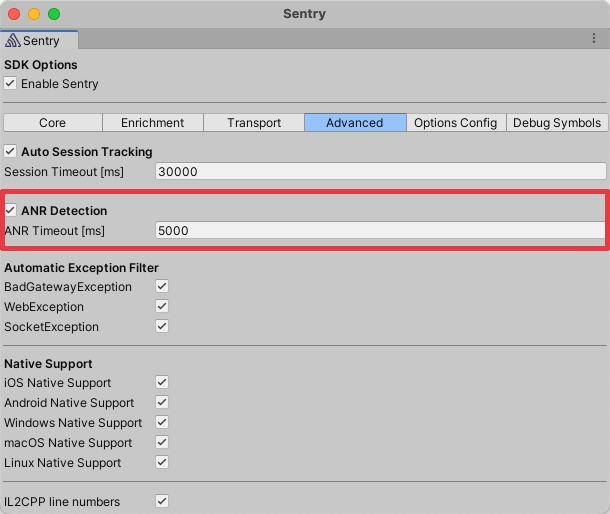Toggle the BadGatewayException filter checkbox
The image size is (610, 514).
tap(162, 287)
